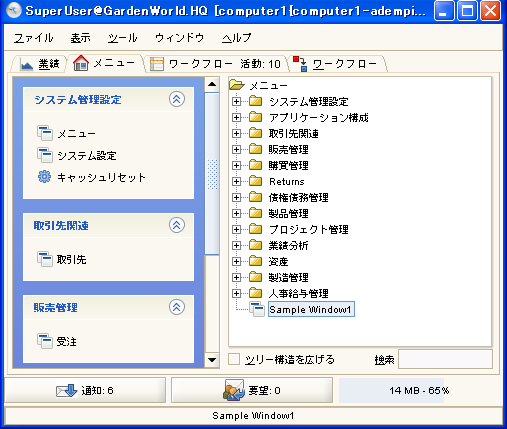Click the メニュー window icon in the システム管理設定 panel

pos(45,133)
